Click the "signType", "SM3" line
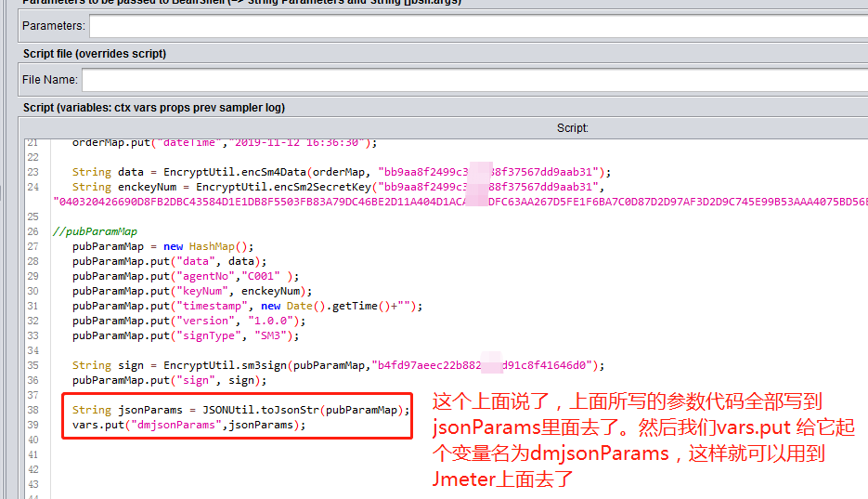The height and width of the screenshot is (499, 868). point(186,335)
